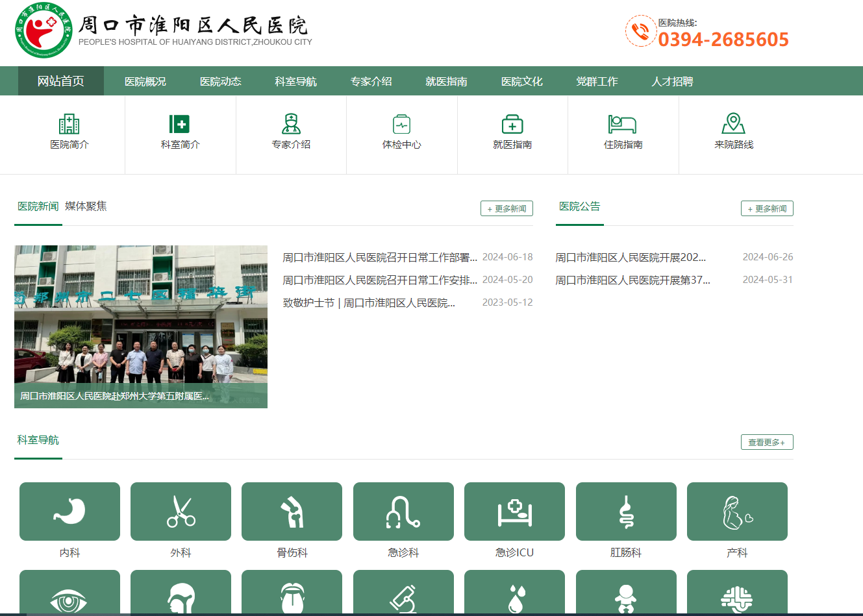Select 急诊科 stethoscope tile
863x616 pixels.
point(403,511)
